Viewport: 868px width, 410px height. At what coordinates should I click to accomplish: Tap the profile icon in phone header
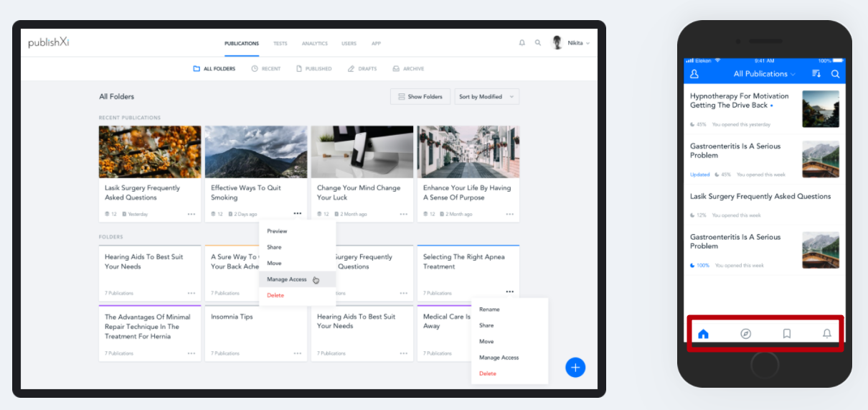pyautogui.click(x=694, y=74)
